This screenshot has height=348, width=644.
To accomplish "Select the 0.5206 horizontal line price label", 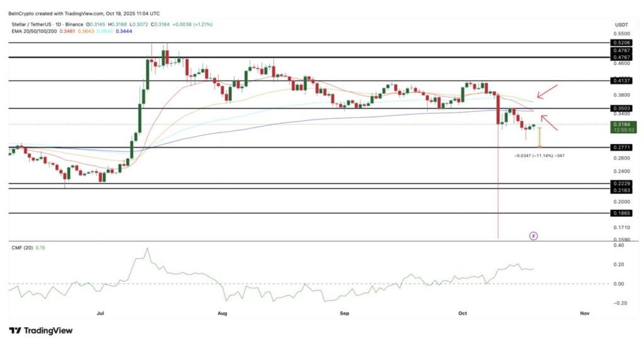I will [x=621, y=42].
